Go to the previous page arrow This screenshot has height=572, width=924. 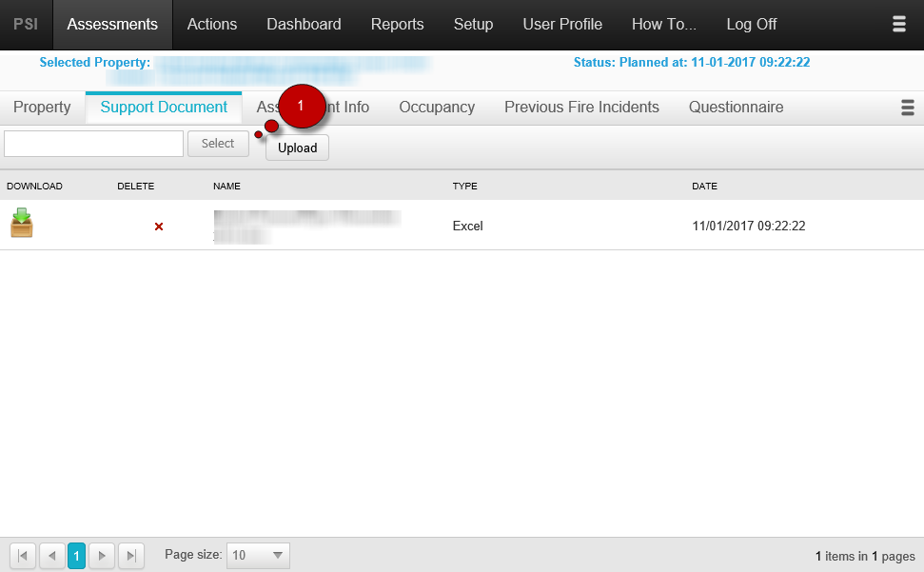[x=52, y=555]
